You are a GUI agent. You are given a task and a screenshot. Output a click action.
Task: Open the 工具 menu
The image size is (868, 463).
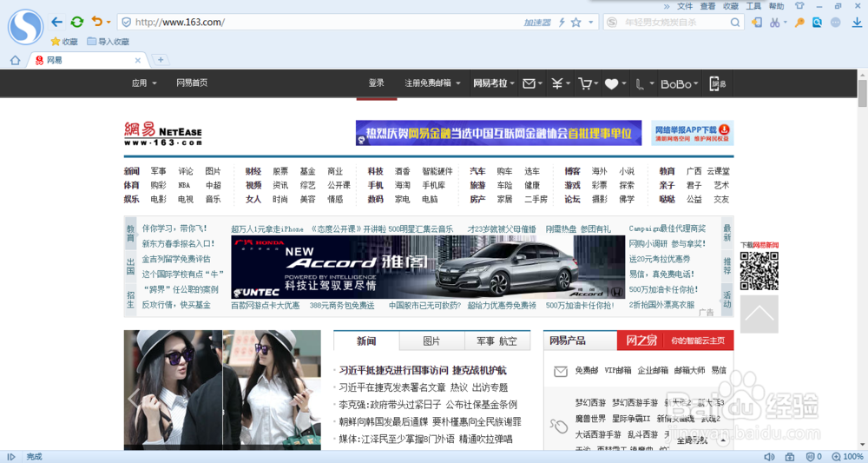753,6
